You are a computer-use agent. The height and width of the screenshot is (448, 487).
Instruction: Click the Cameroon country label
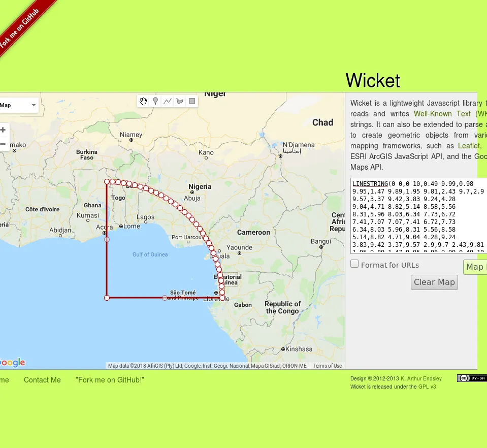pos(253,233)
